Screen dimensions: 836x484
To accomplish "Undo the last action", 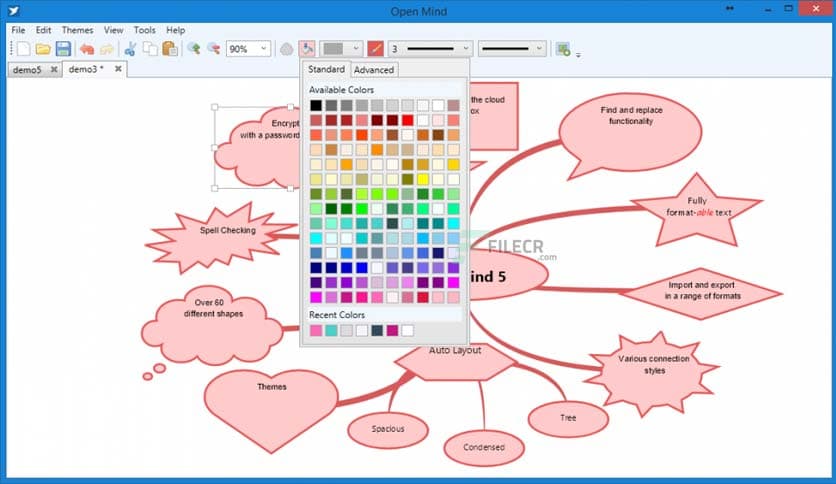I will [x=87, y=50].
